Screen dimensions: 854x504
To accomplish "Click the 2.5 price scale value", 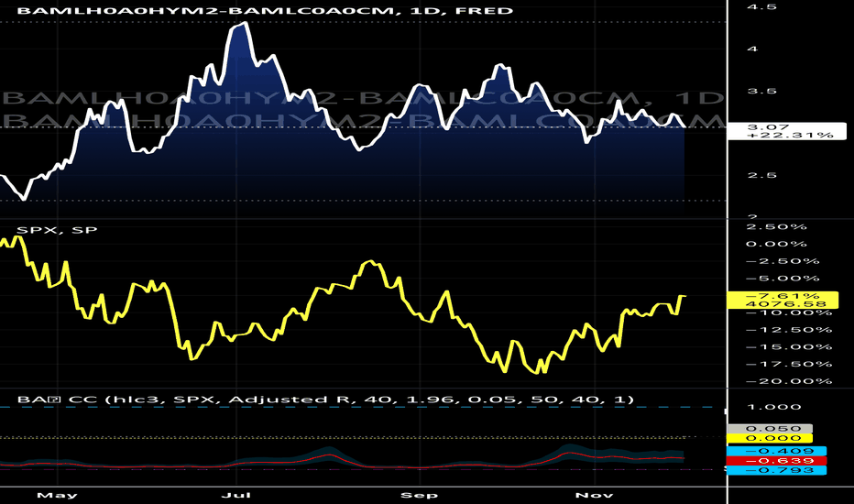I will point(761,175).
